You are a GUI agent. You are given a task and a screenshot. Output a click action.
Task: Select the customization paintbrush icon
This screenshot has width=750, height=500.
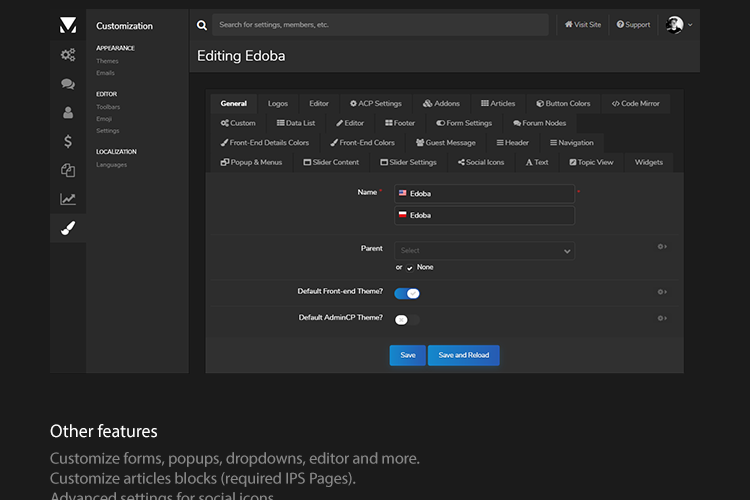[68, 228]
